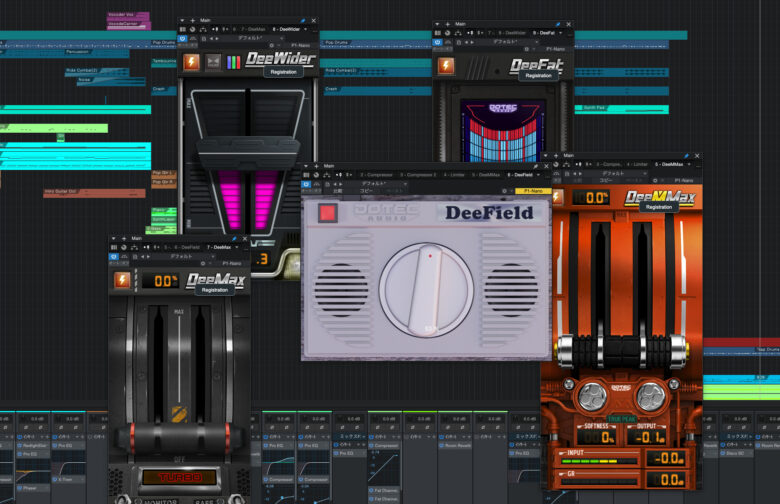Viewport: 780px width, 504px height.
Task: Switch to the Limiter tab in DeeField window
Action: tap(457, 175)
